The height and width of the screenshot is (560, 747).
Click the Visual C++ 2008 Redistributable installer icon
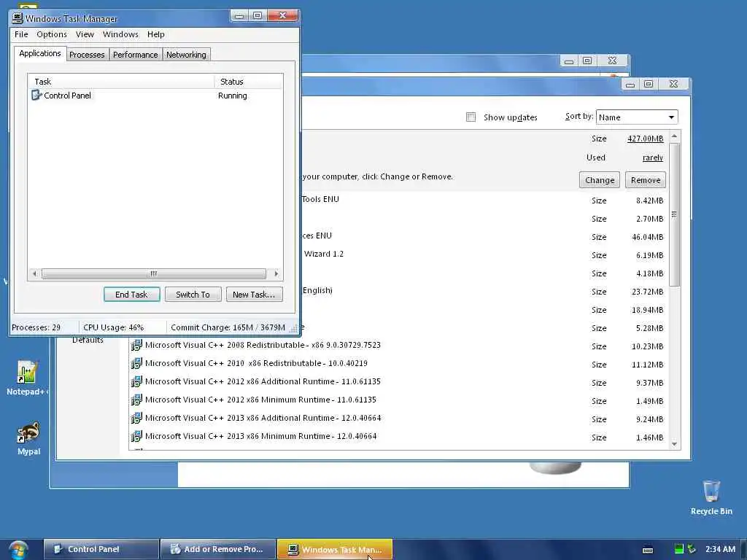tap(136, 345)
